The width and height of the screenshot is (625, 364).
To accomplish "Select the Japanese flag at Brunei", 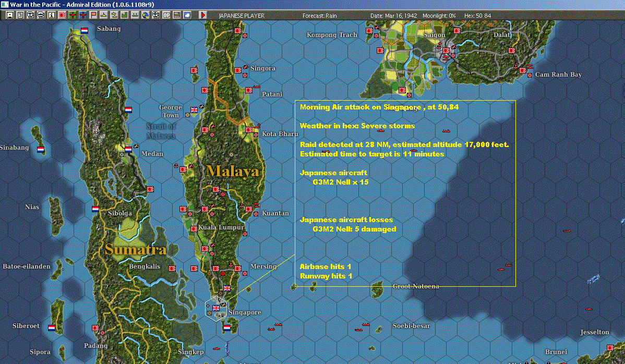I will pyautogui.click(x=610, y=348).
